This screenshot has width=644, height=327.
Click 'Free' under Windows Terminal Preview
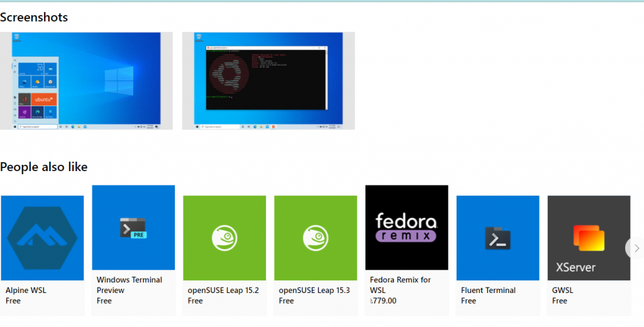coord(104,301)
